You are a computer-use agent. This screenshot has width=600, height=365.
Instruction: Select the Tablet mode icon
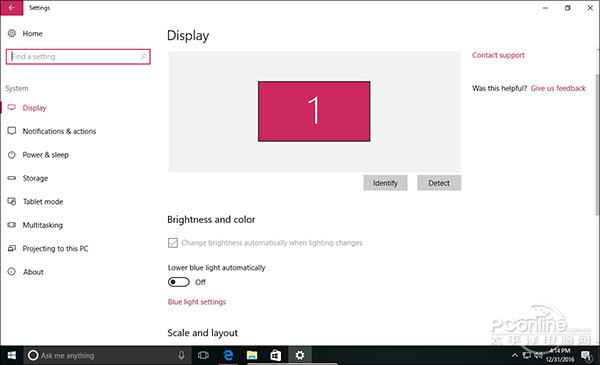pos(12,201)
